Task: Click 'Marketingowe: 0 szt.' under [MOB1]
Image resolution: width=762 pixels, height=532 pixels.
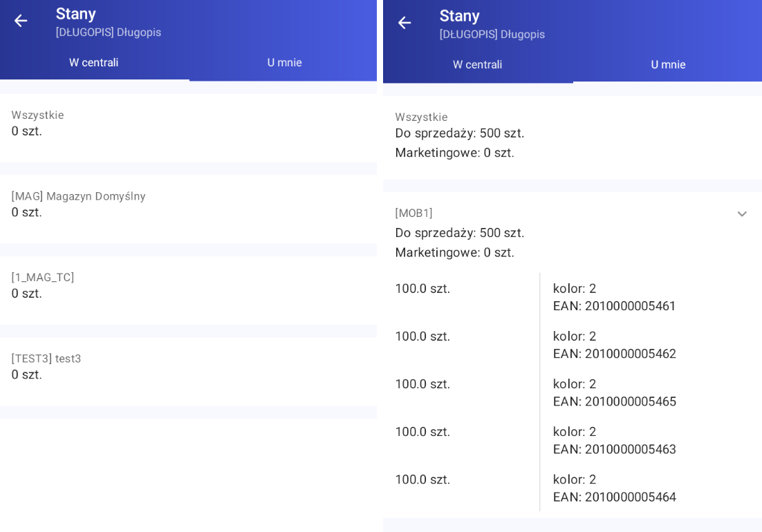Action: tap(454, 252)
